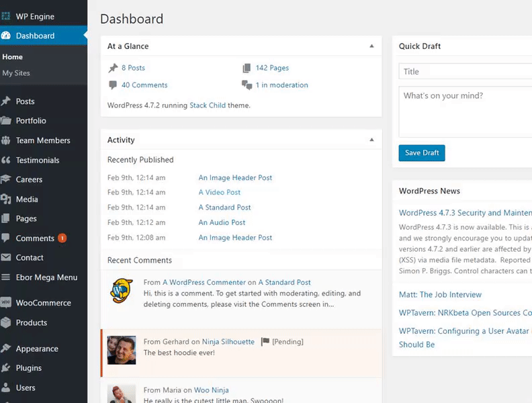This screenshot has width=532, height=403.
Task: Open WordPress 4.7.3 Security news link
Action: (x=465, y=213)
